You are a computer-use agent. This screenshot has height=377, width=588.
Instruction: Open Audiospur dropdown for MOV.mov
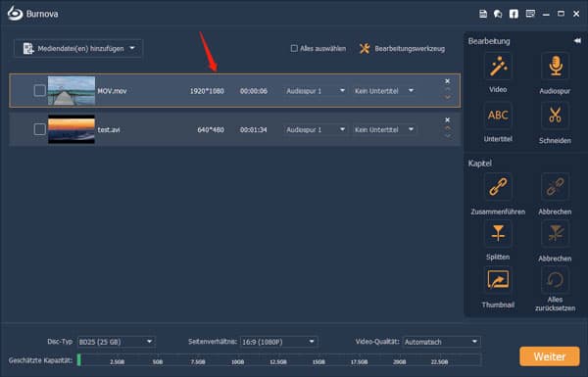point(315,91)
